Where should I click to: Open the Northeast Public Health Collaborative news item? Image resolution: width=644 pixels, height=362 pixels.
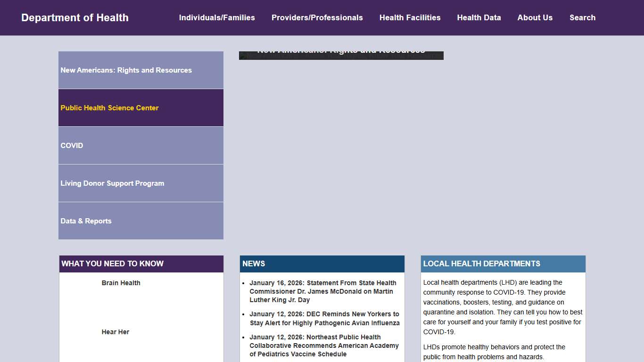point(324,346)
